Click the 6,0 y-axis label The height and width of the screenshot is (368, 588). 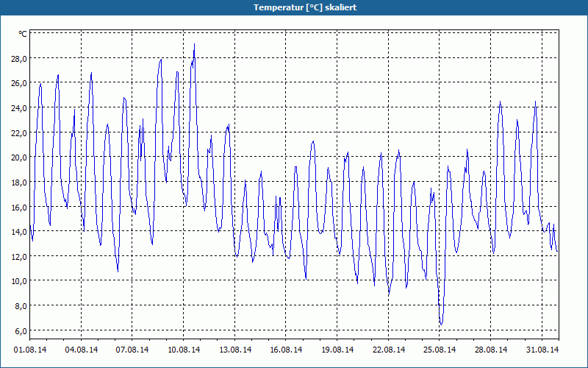tap(21, 330)
